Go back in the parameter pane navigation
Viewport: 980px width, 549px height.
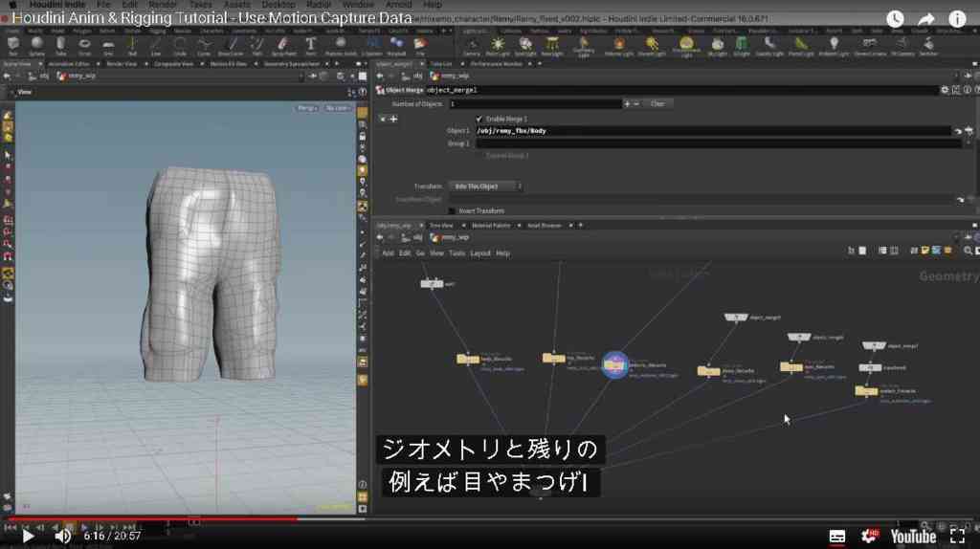379,76
